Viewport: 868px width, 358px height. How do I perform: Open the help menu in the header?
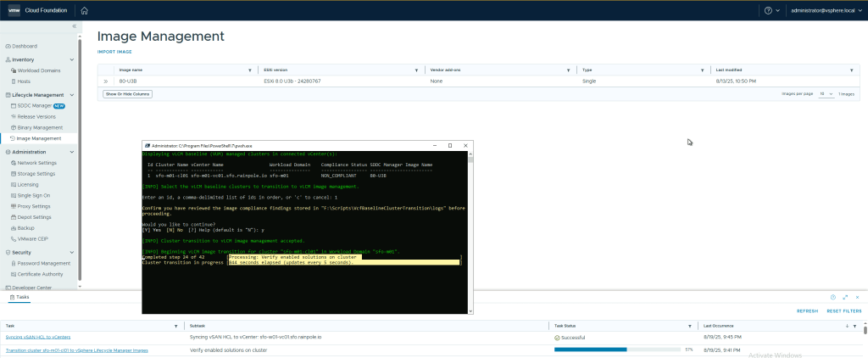[x=770, y=10]
